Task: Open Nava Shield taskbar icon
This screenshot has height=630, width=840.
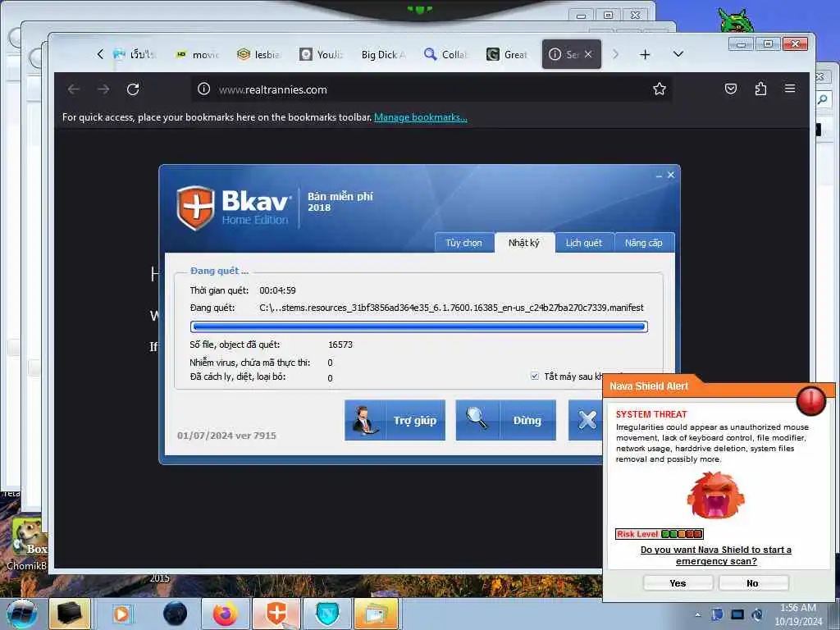Action: [327, 614]
